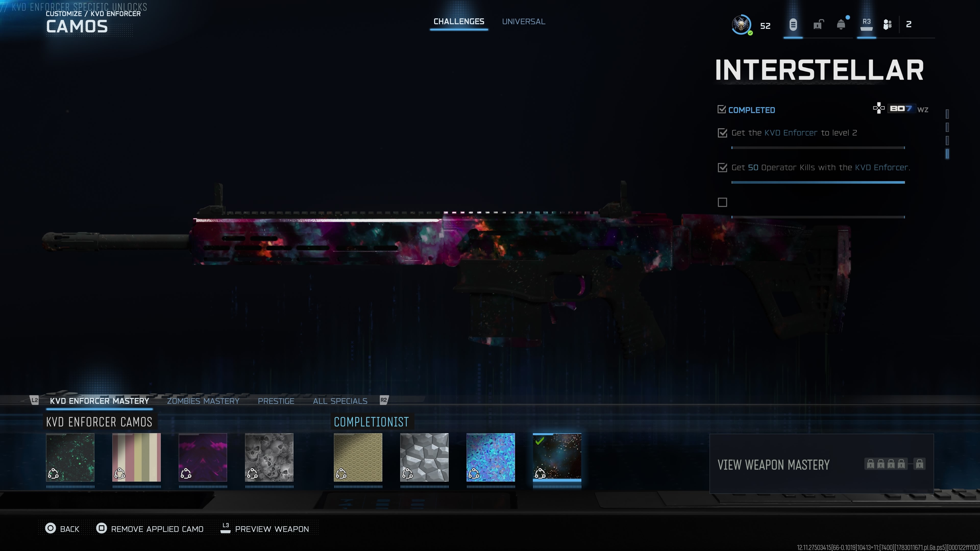Image resolution: width=980 pixels, height=551 pixels.
Task: Open the ALL SPECIALS tab
Action: point(340,401)
